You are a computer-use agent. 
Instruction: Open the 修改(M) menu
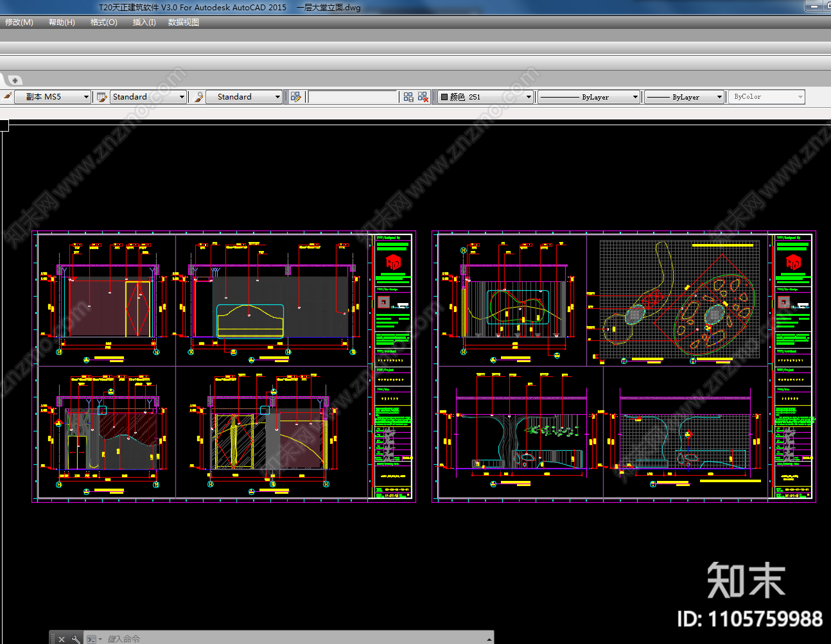tap(19, 22)
